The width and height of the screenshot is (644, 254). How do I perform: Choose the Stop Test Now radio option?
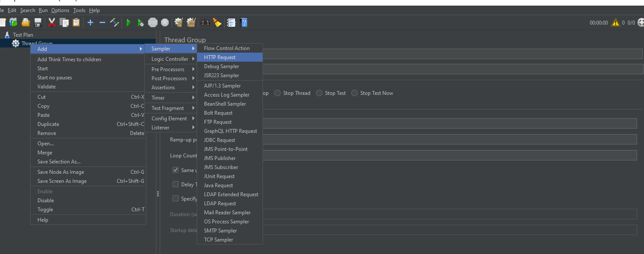(x=354, y=93)
